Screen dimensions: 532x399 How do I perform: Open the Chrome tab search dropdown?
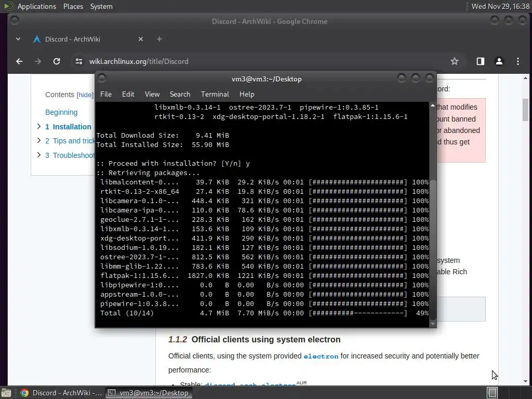click(18, 39)
